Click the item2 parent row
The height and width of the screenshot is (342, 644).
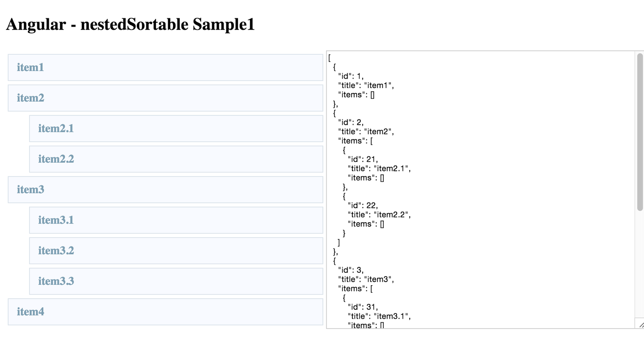[x=165, y=98]
